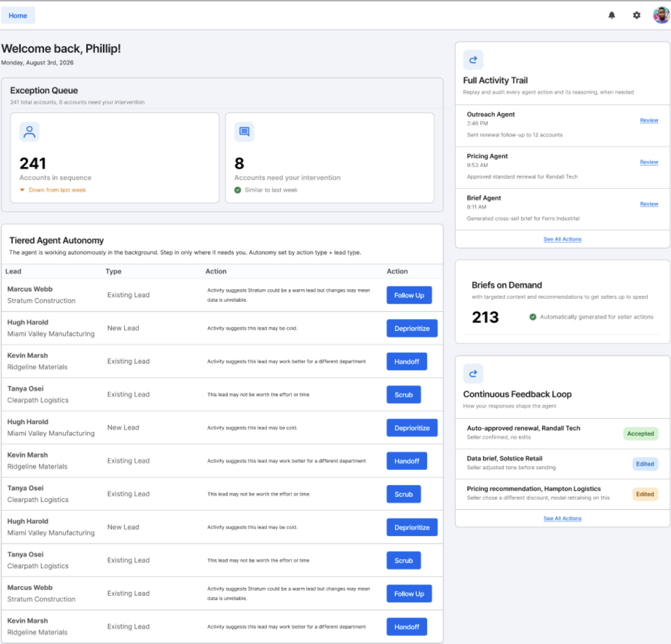Open the notifications bell
The width and height of the screenshot is (671, 644).
click(x=612, y=16)
